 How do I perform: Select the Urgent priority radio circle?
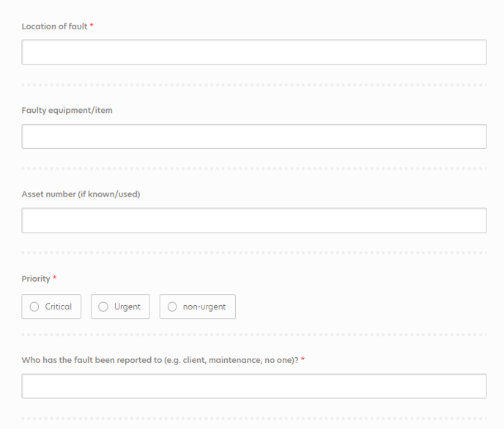(x=103, y=307)
